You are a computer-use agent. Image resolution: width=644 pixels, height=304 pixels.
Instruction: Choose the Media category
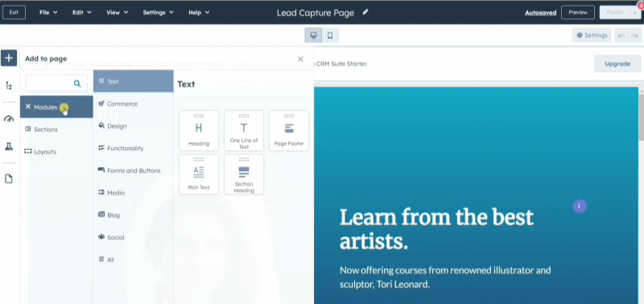click(x=134, y=192)
